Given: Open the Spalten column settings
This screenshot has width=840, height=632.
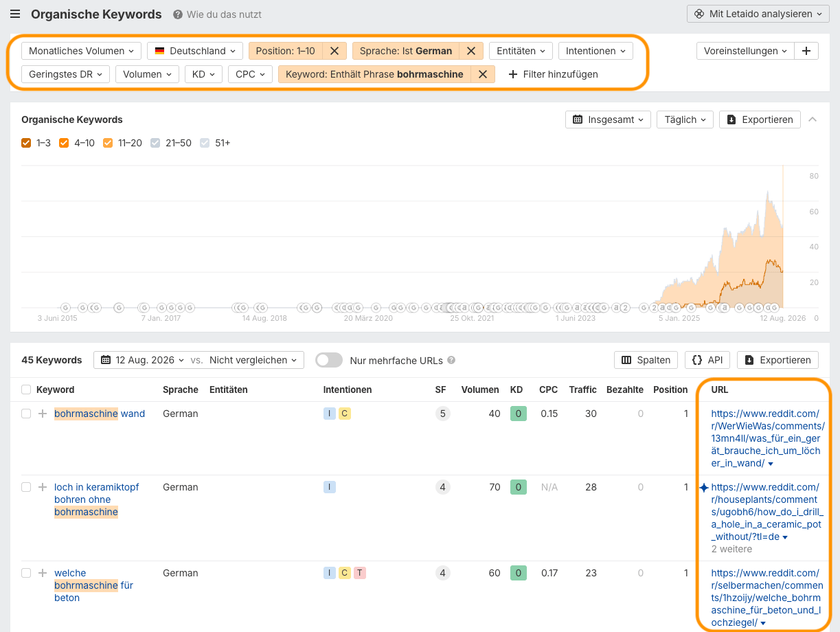Looking at the screenshot, I should click(646, 360).
